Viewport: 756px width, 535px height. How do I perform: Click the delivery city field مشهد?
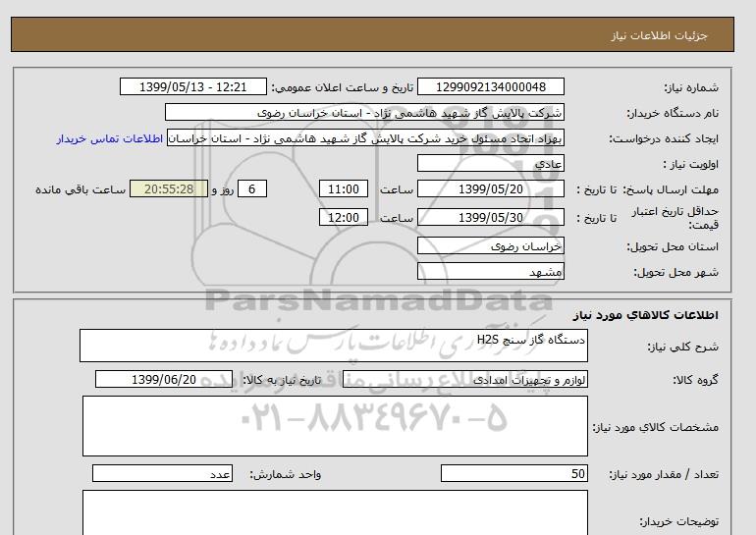tap(490, 271)
